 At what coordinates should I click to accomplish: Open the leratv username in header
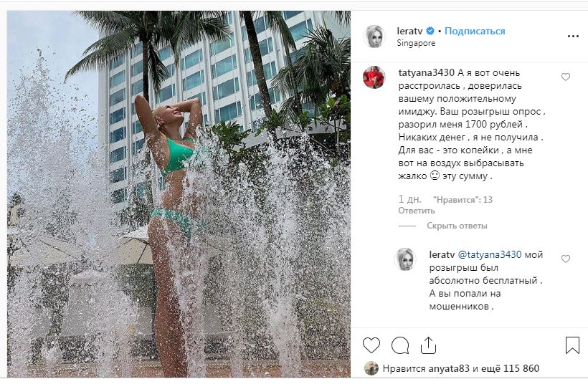point(409,31)
